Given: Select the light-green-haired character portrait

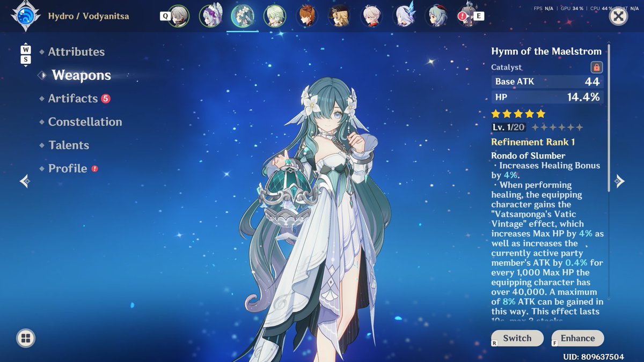Looking at the screenshot, I should [x=274, y=16].
